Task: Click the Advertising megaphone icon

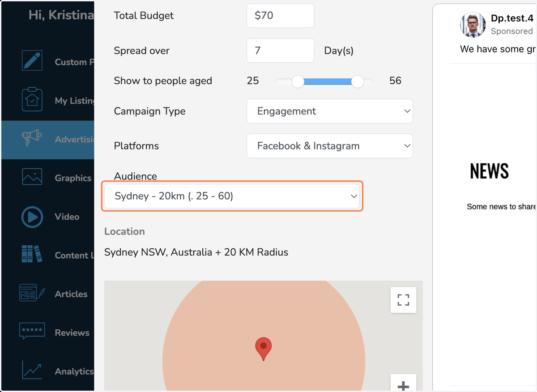Action: coord(32,138)
